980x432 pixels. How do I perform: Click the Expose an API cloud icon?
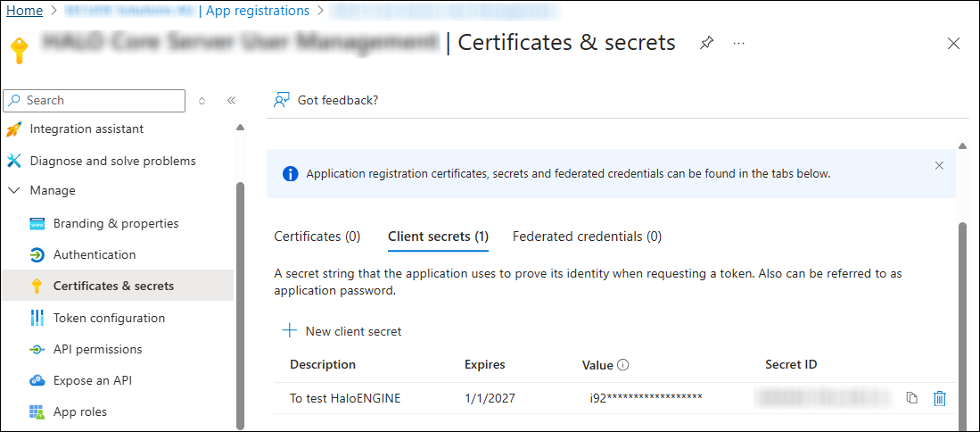click(37, 381)
